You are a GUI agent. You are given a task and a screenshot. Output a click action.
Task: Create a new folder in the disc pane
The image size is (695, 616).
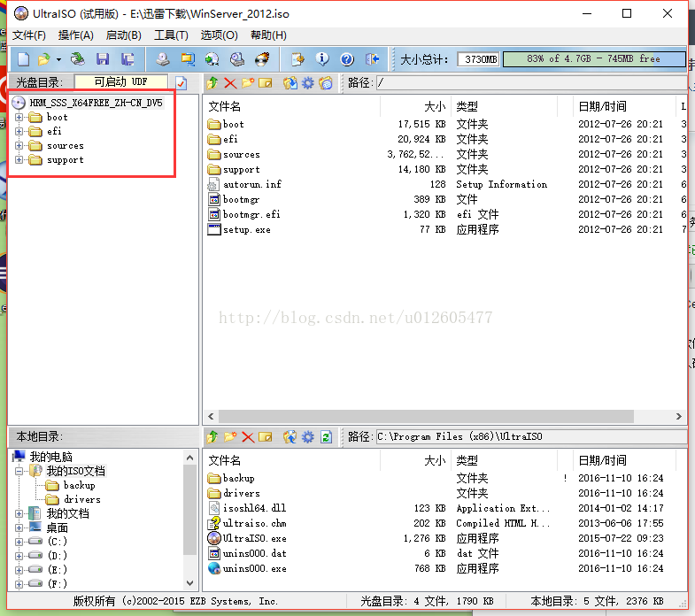(x=248, y=83)
